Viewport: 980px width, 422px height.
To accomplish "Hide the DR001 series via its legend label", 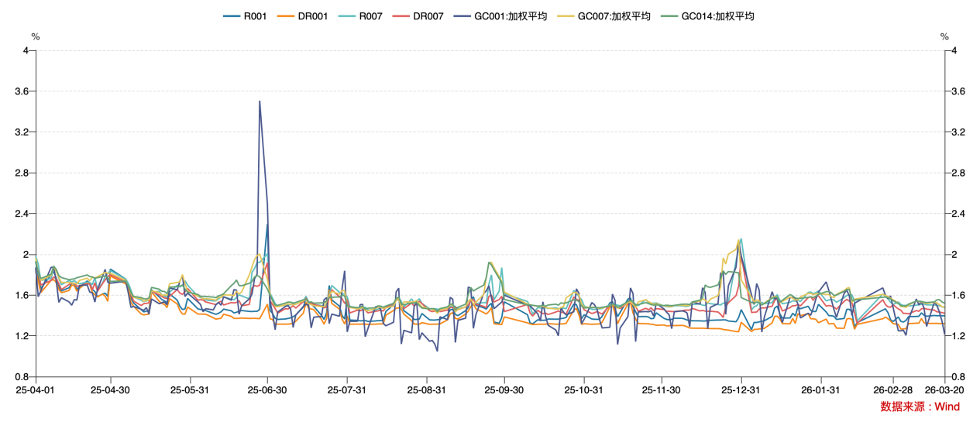I will pos(314,15).
